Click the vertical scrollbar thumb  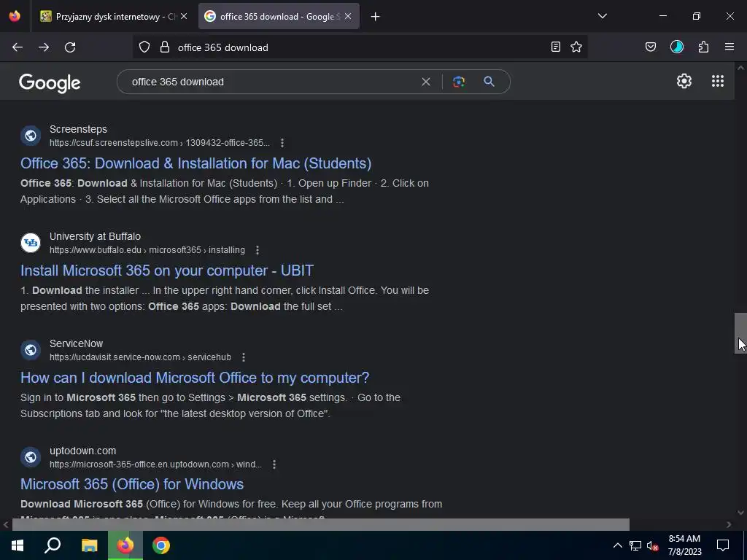coord(740,333)
